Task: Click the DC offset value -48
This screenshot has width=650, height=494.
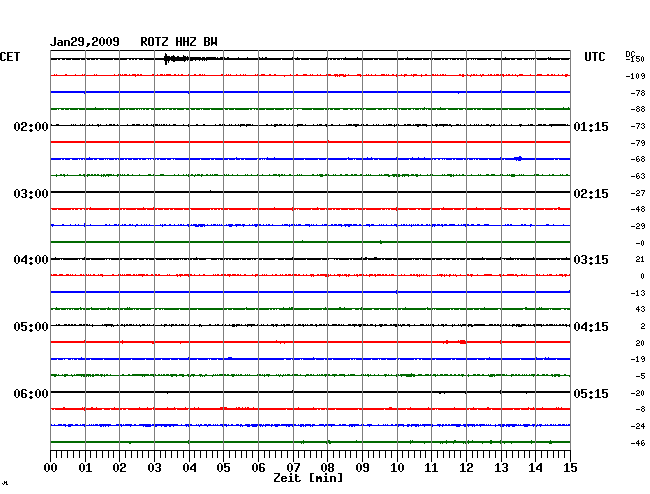Action: [638, 209]
